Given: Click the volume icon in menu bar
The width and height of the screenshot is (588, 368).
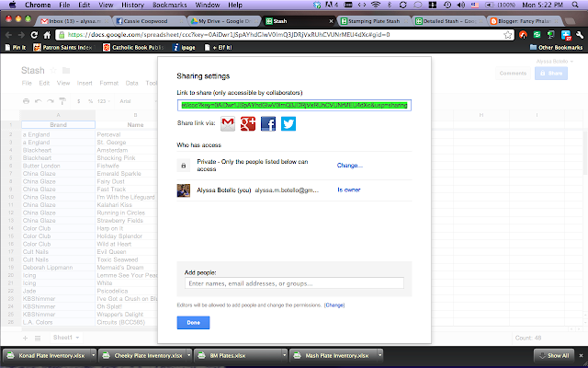Looking at the screenshot, I should [x=460, y=5].
